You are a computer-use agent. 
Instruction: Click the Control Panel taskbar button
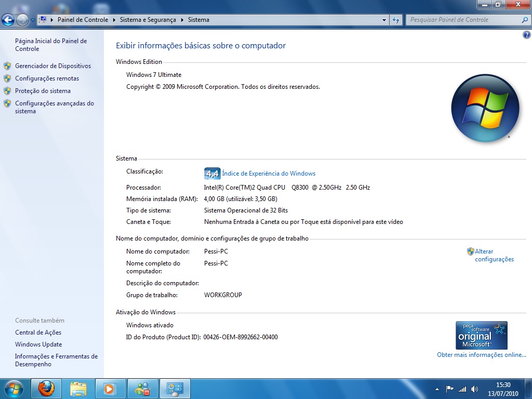click(175, 389)
